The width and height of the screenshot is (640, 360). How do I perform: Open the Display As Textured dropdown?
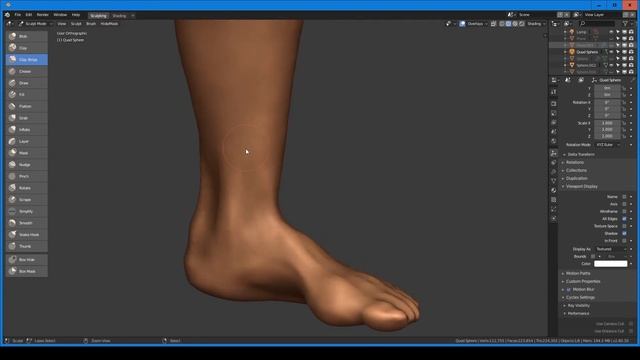[610, 249]
